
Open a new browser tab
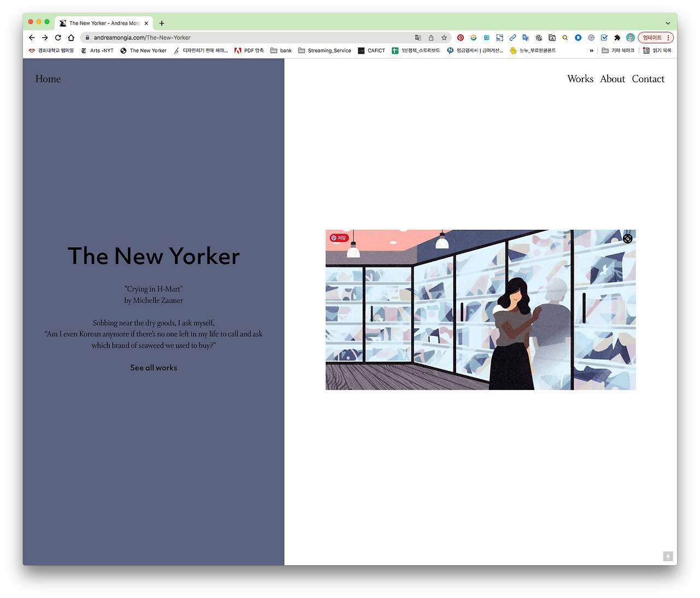point(162,23)
